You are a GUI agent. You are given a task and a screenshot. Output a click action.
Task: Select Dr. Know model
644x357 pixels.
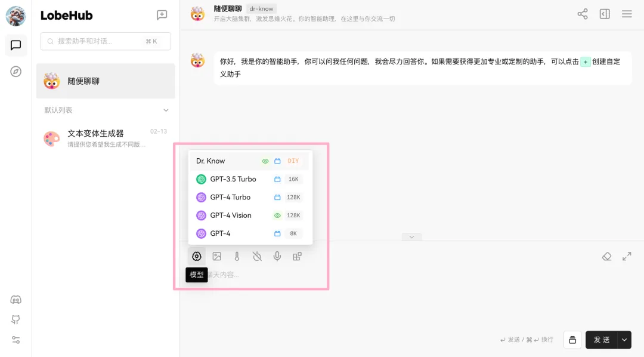(x=250, y=161)
